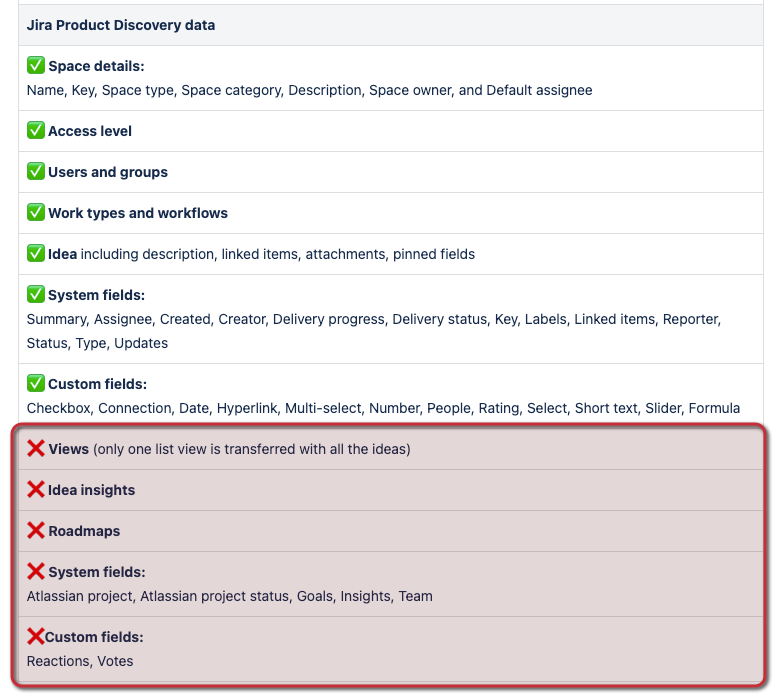Click the green check beside Work types and workflows
This screenshot has width=779, height=698.
pos(36,212)
